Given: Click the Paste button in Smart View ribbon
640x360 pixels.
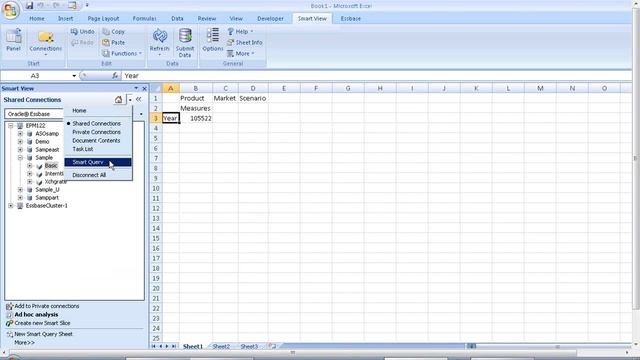Looking at the screenshot, I should tap(114, 42).
